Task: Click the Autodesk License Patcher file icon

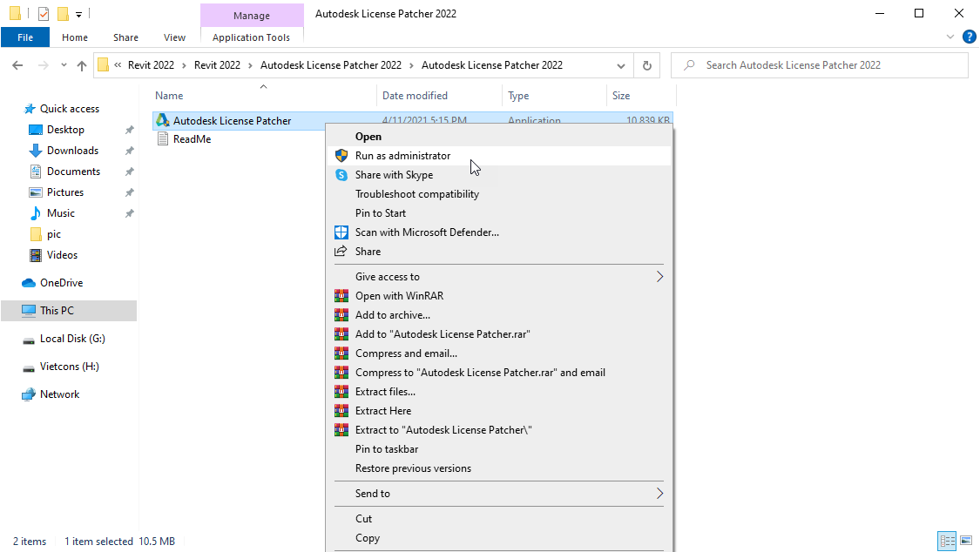Action: pyautogui.click(x=163, y=120)
